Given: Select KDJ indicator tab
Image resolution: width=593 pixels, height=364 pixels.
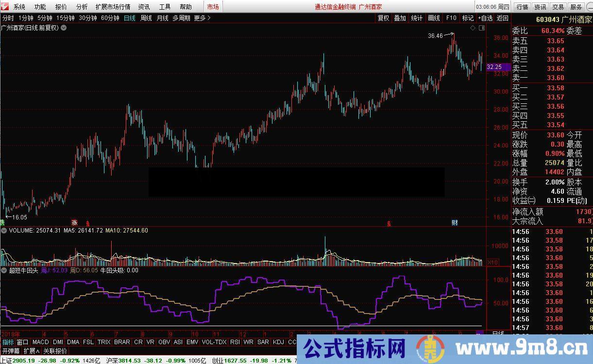Looking at the screenshot, I should click(279, 342).
